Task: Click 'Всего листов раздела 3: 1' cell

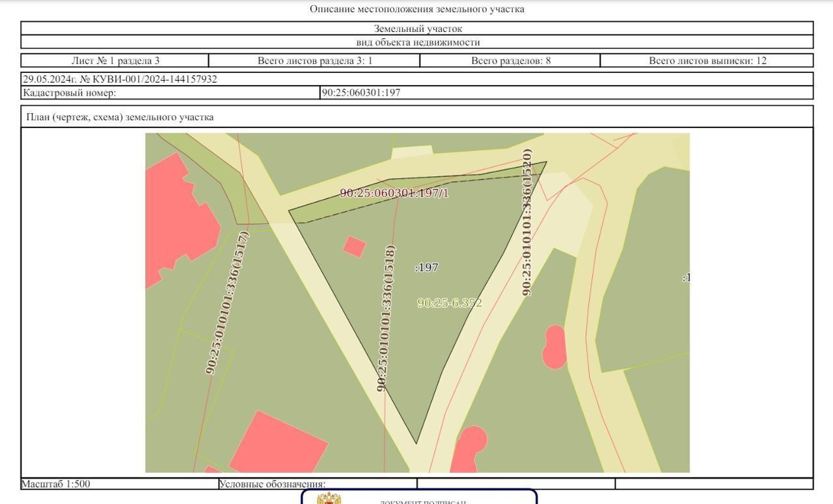Action: (315, 61)
